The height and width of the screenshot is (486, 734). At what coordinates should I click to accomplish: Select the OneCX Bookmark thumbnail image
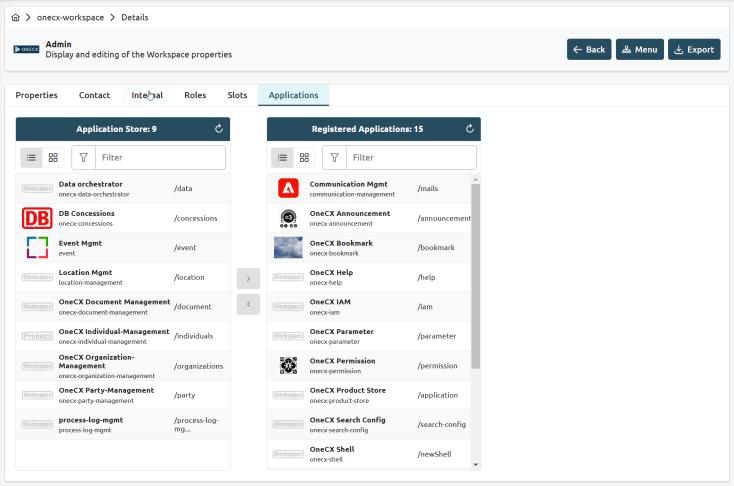pos(288,247)
